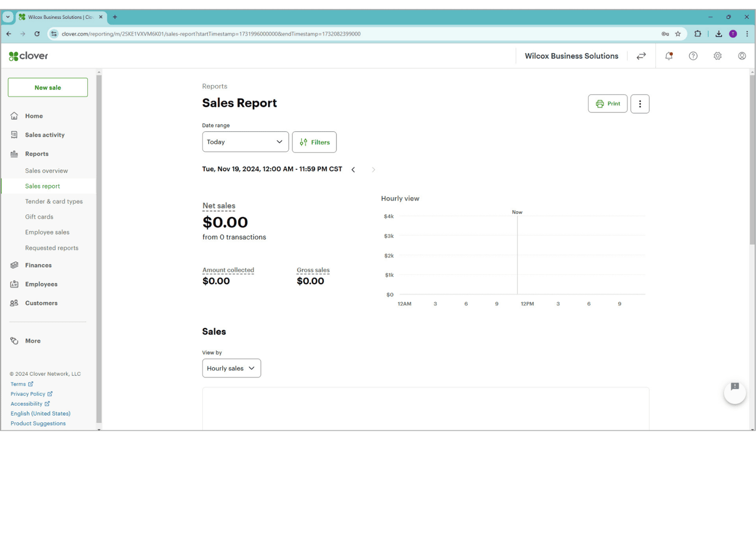The height and width of the screenshot is (540, 756).
Task: Open the Date range Today dropdown
Action: pos(245,142)
